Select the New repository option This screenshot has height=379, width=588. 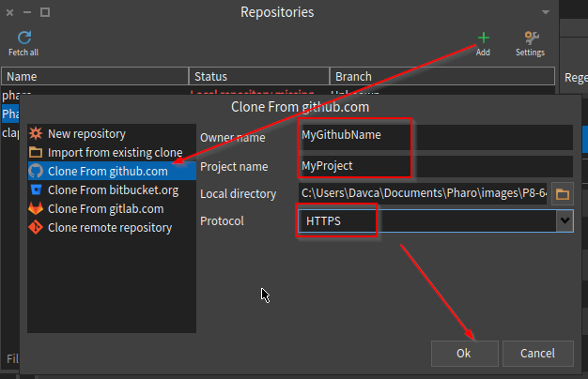(86, 134)
